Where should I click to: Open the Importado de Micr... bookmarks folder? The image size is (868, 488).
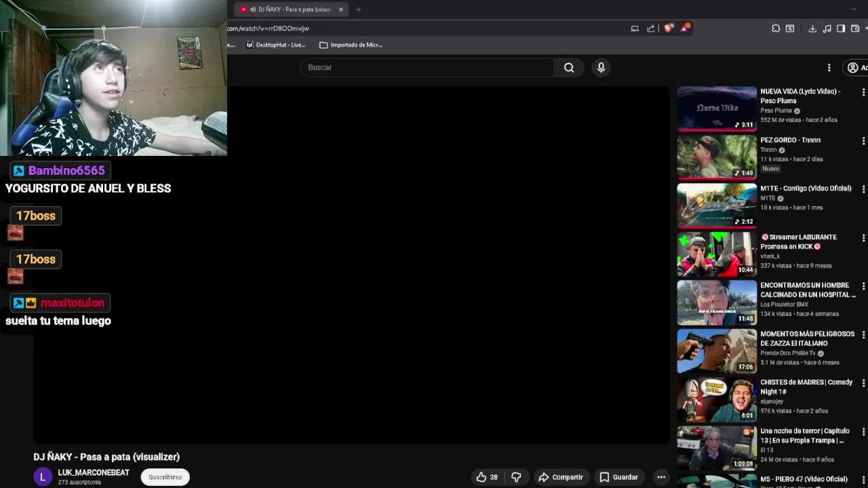[x=351, y=45]
